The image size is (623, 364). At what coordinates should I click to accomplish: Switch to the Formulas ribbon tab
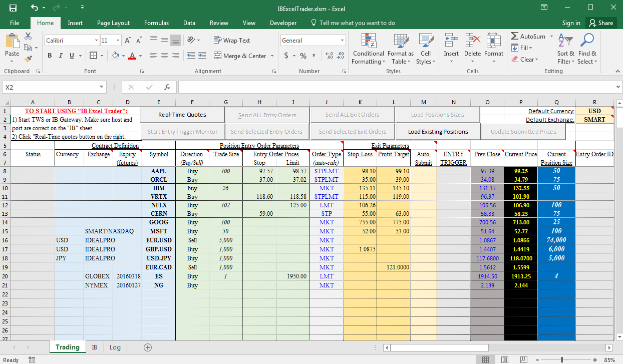pos(156,23)
